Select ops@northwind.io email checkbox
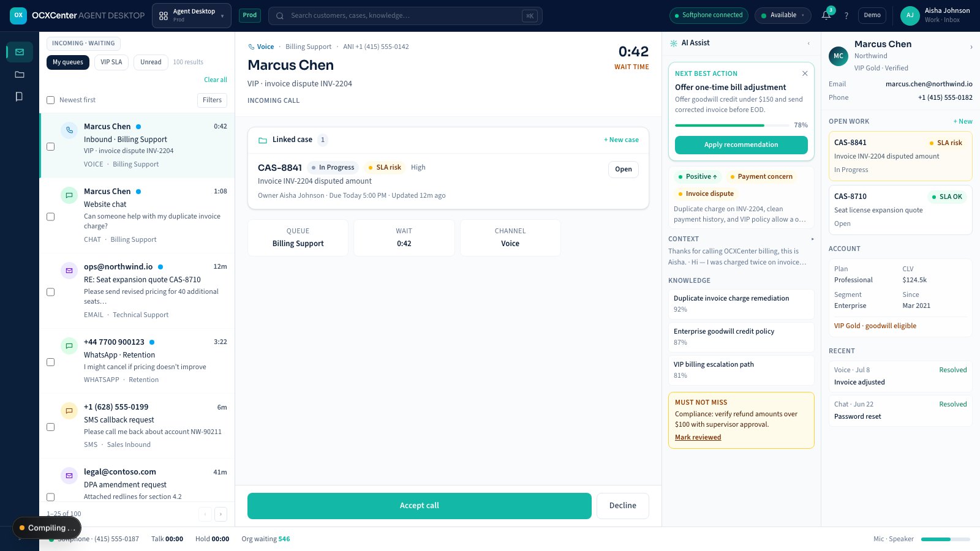Viewport: 980px width, 551px height. [51, 292]
